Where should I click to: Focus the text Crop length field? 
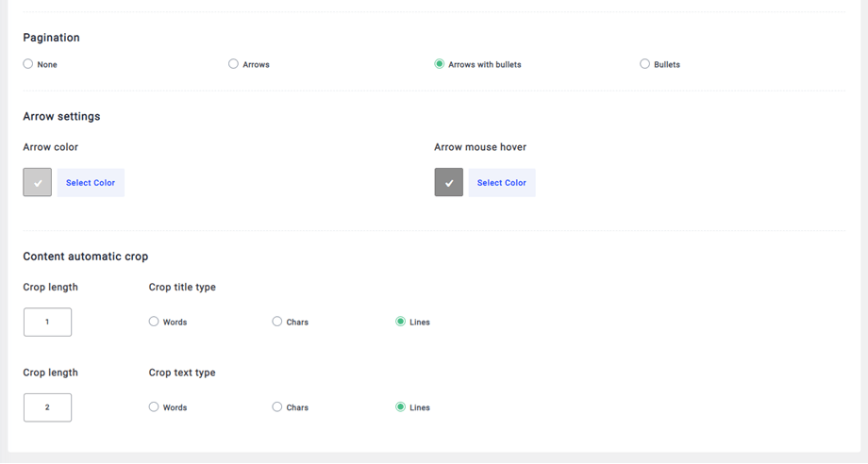point(47,407)
